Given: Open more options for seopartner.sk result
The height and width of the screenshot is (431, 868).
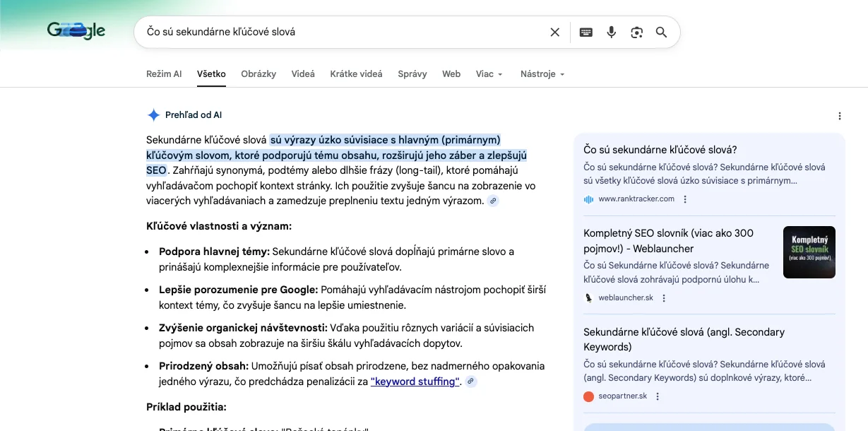Looking at the screenshot, I should (x=658, y=396).
